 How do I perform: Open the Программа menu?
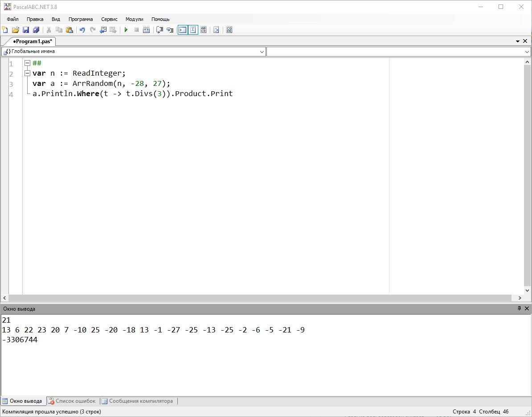(80, 19)
